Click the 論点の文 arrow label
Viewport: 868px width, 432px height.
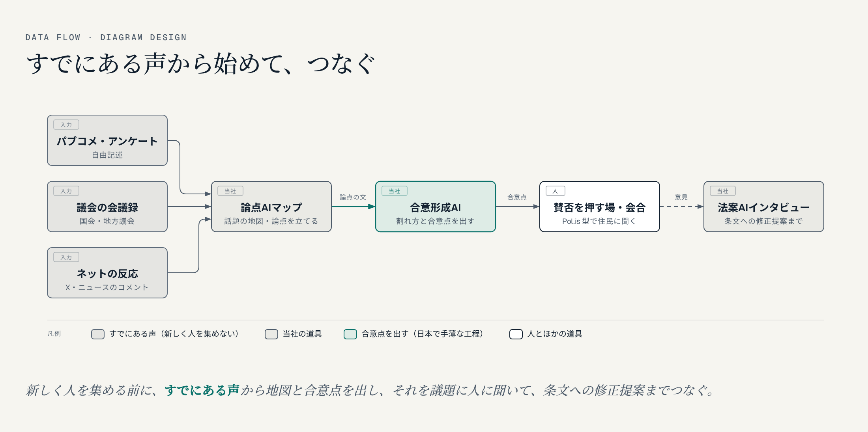coord(353,197)
